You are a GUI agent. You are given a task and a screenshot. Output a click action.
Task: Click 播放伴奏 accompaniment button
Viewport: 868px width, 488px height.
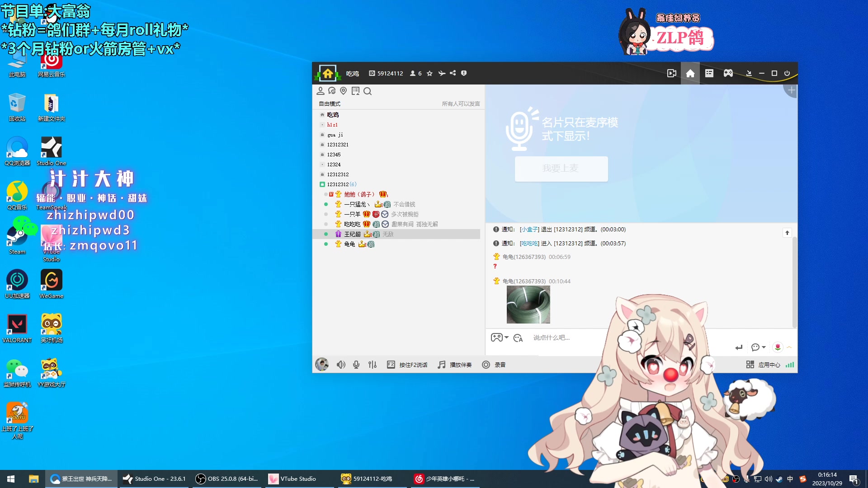(x=454, y=365)
